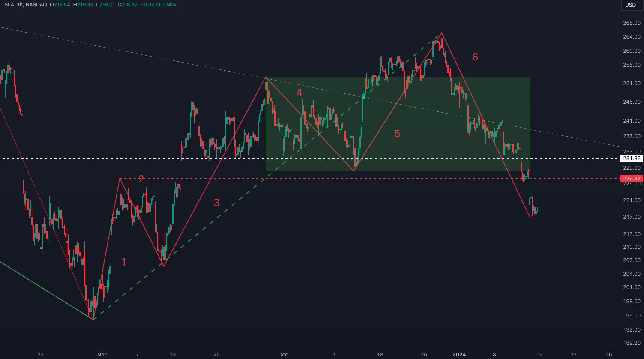Image resolution: width=644 pixels, height=359 pixels.
Task: Select the wave label 4 annotation
Action: click(x=299, y=93)
